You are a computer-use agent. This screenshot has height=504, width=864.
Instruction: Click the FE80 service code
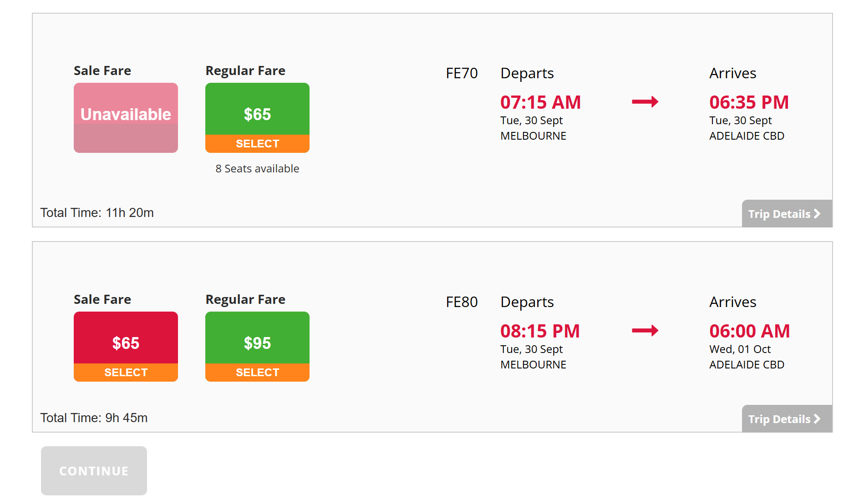point(462,302)
